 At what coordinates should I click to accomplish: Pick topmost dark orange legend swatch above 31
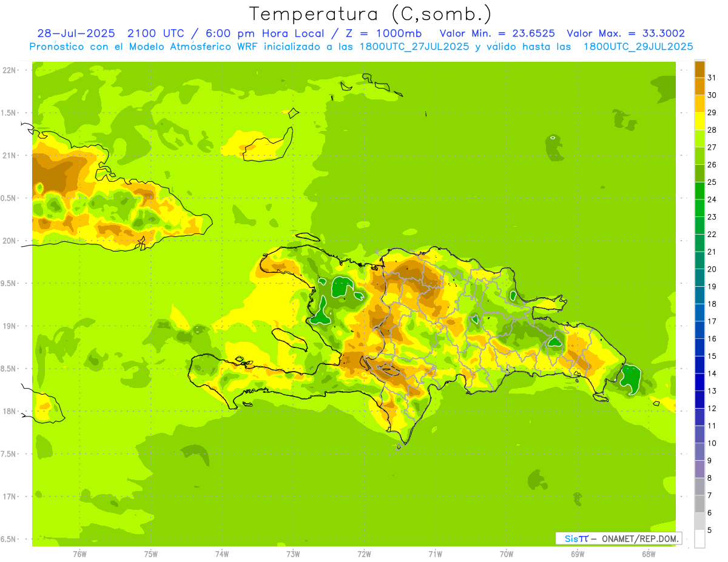point(699,69)
